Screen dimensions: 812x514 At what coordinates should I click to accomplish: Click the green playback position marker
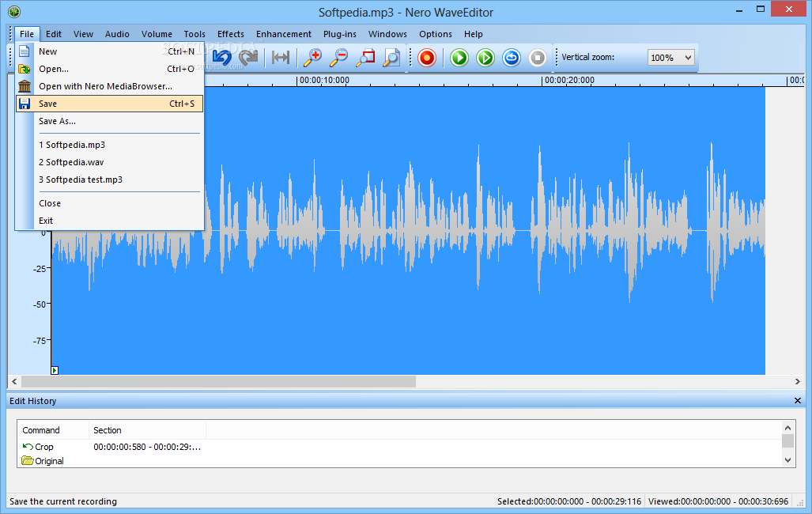[55, 370]
